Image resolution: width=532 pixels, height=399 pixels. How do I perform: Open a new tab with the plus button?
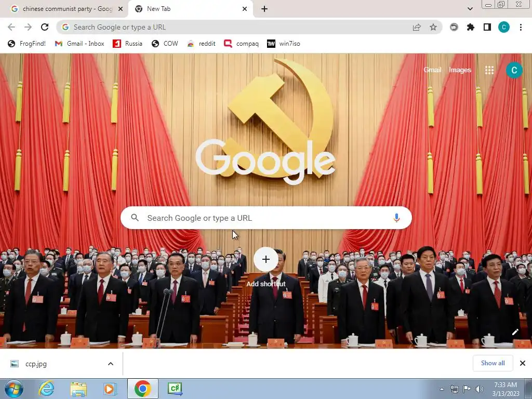click(x=264, y=9)
